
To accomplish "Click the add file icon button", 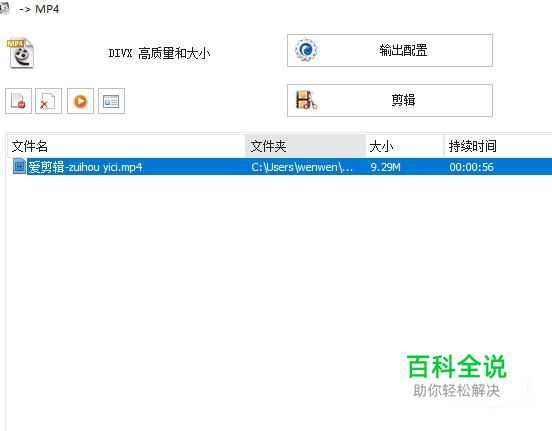I will coord(18,101).
